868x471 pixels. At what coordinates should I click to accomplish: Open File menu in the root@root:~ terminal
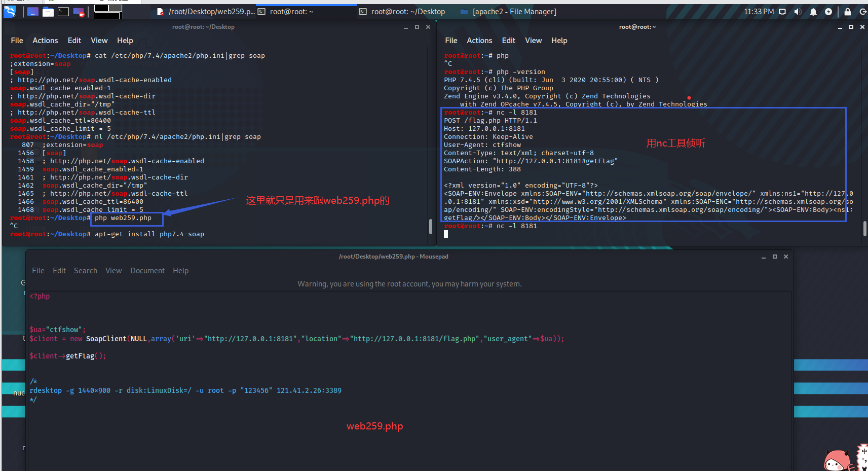(x=451, y=41)
